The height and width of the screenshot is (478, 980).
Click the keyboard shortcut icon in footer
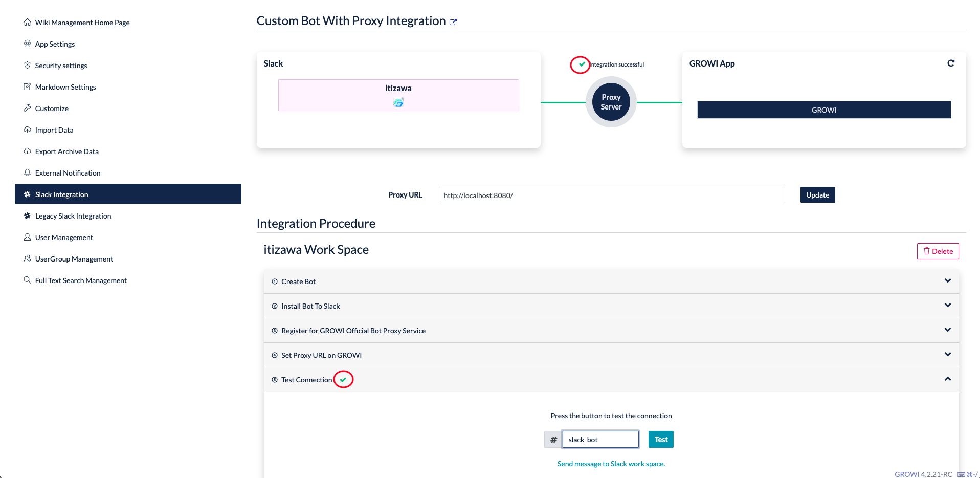(961, 474)
